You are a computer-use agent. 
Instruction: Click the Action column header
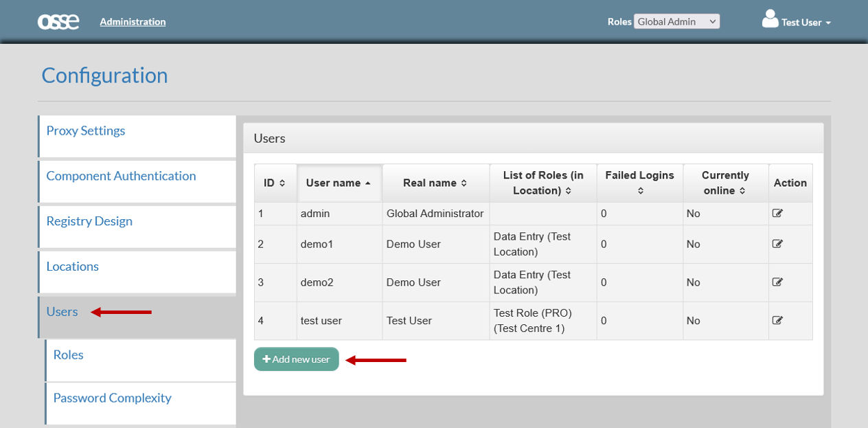[790, 183]
